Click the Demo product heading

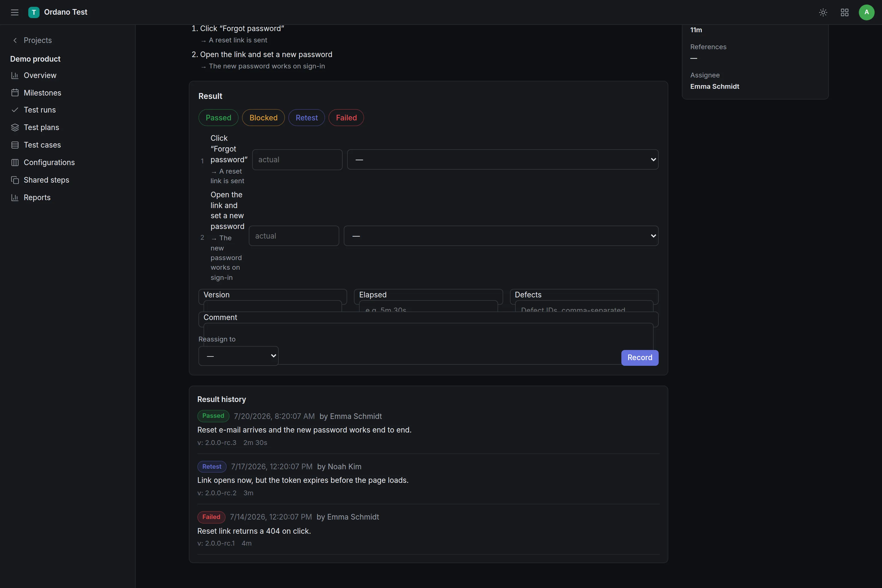(35, 59)
